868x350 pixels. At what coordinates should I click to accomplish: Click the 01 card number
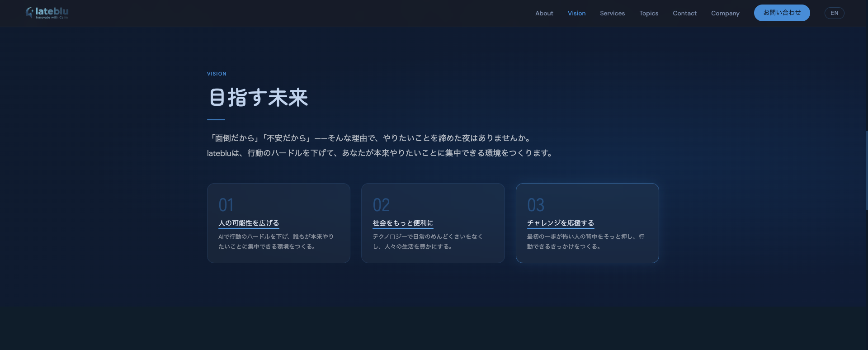click(x=226, y=205)
